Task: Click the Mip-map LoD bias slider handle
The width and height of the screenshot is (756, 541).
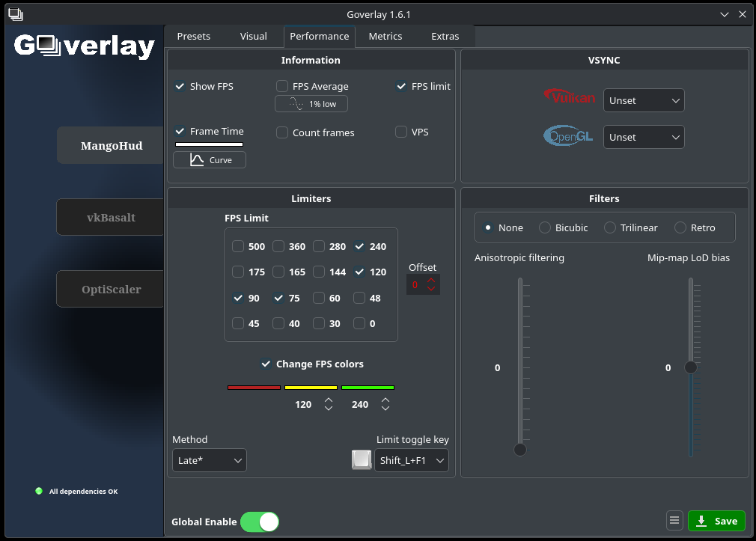Action: (691, 367)
